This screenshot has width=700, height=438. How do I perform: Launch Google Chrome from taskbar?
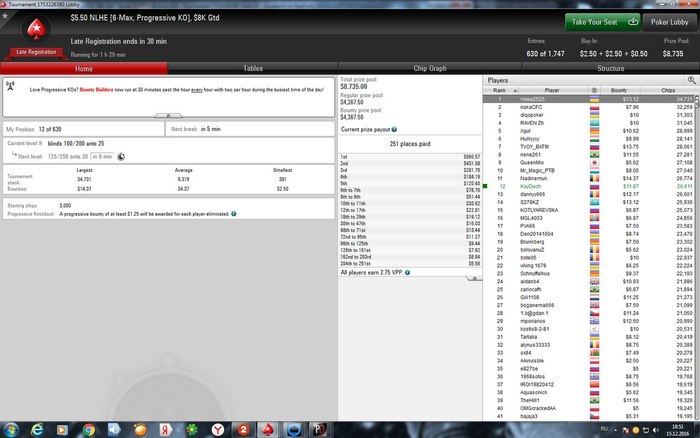click(88, 430)
